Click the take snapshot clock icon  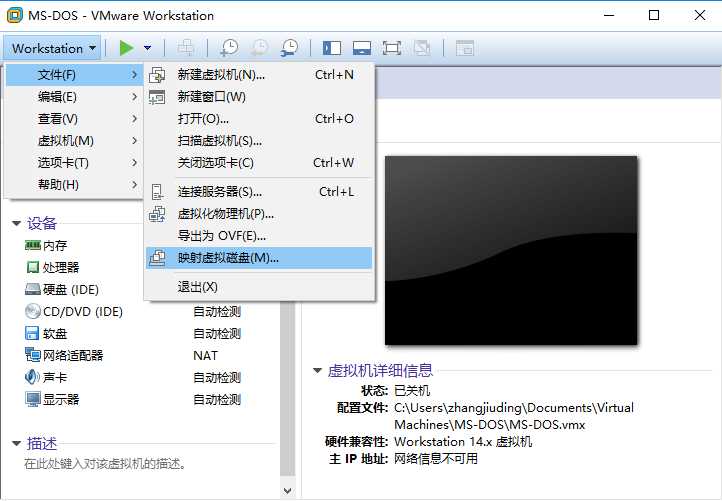(x=229, y=48)
